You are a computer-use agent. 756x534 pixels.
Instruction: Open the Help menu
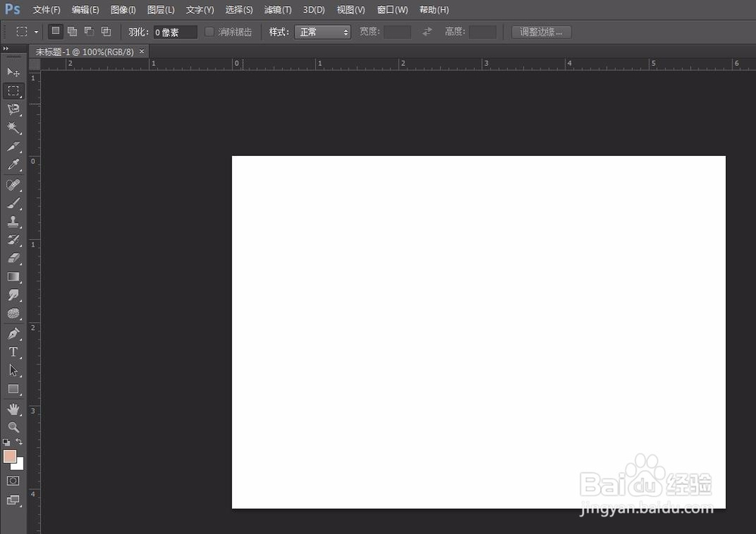click(434, 10)
